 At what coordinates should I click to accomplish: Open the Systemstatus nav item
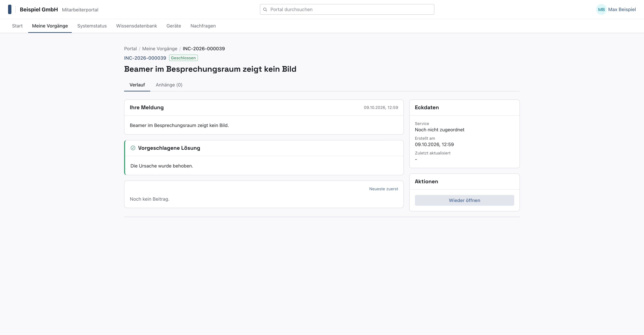92,26
